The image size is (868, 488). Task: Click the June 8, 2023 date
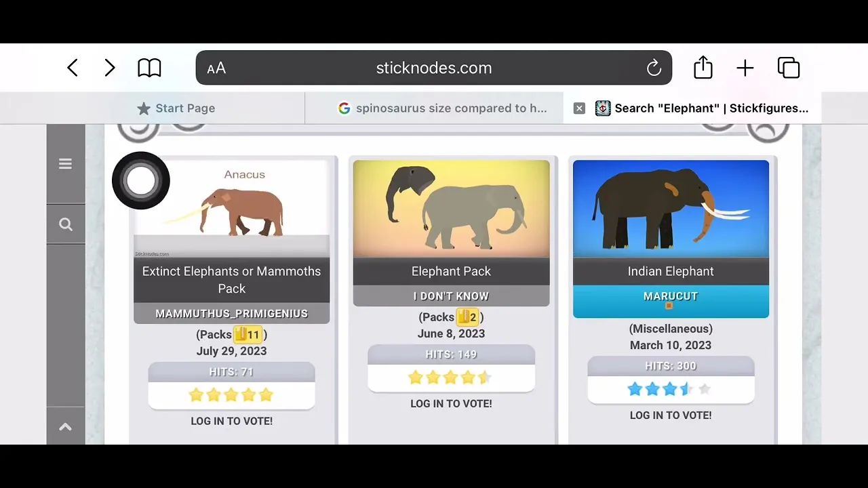point(452,333)
